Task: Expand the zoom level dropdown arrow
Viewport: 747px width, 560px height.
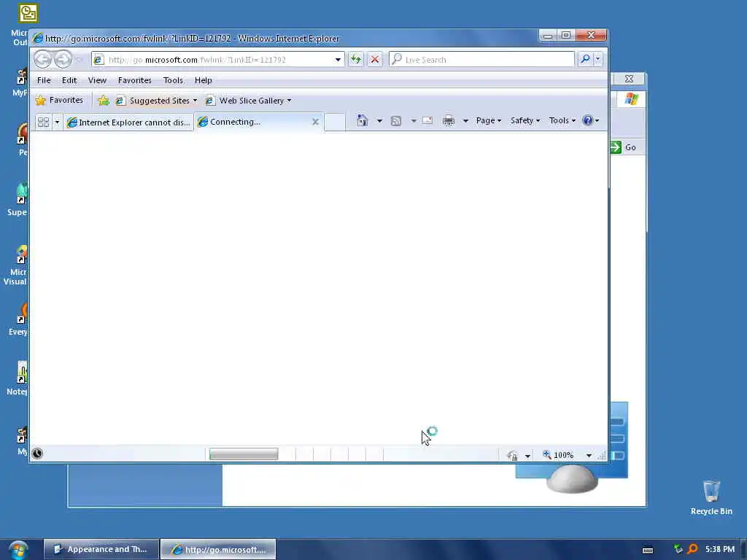Action: pyautogui.click(x=589, y=456)
